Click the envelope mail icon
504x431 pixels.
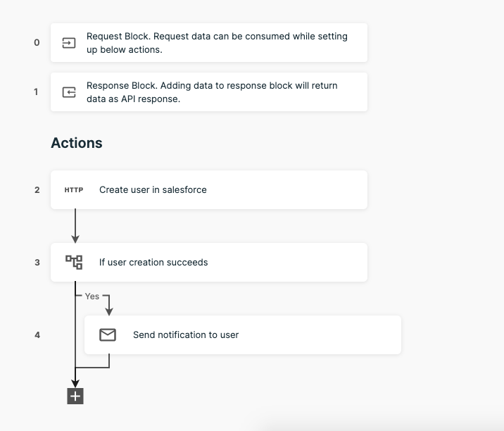108,335
